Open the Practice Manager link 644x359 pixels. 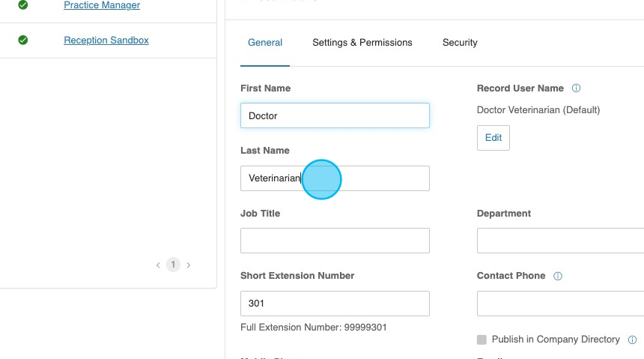(x=102, y=5)
